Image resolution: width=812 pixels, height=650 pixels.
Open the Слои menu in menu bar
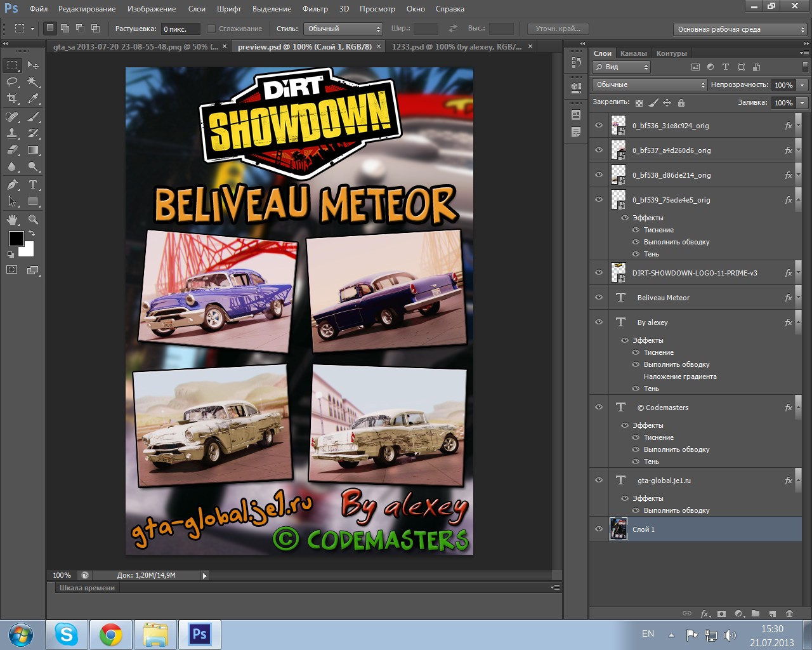tap(197, 9)
